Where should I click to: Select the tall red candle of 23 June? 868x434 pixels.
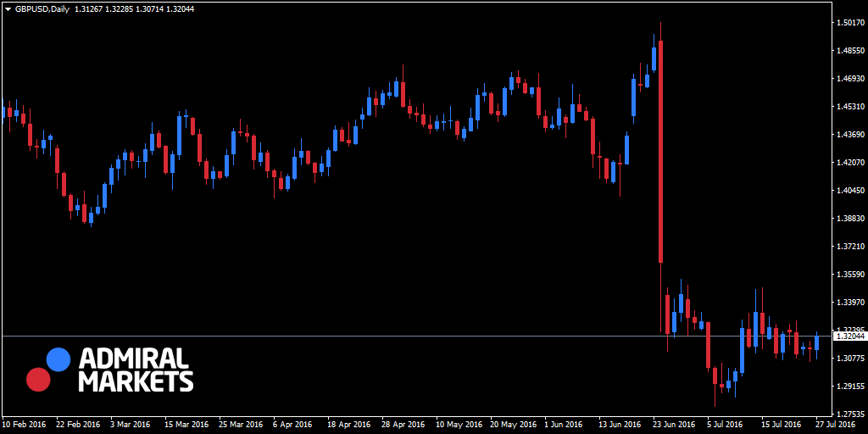[x=660, y=153]
